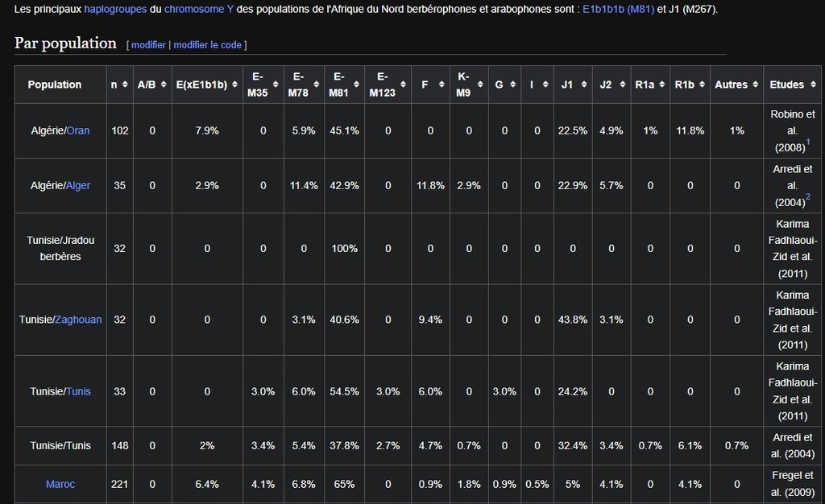Sort by E(xE1b1b) column arrows
Image resolution: width=825 pixels, height=504 pixels.
click(234, 85)
